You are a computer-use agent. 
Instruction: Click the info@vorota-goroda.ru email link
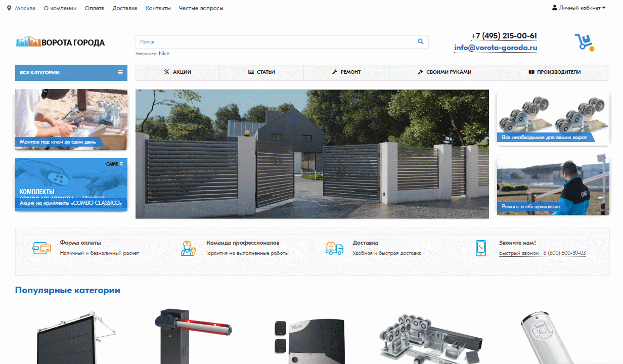coord(495,48)
